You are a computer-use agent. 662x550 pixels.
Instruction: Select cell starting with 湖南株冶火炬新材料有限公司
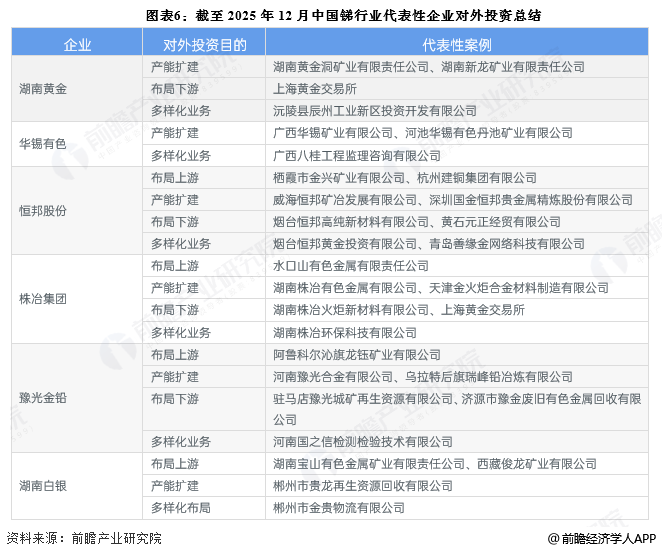click(x=457, y=310)
